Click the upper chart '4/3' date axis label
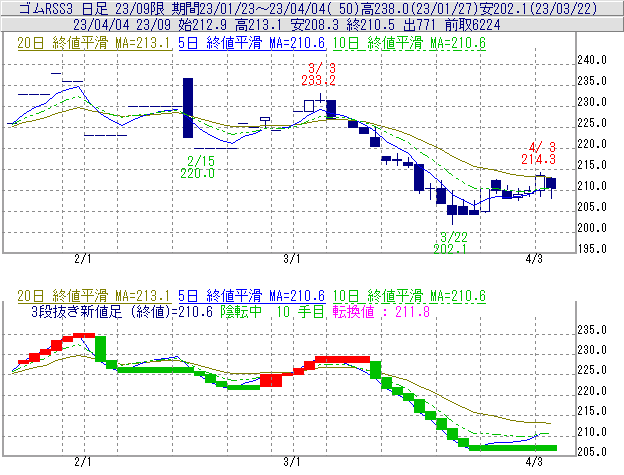This screenshot has height=475, width=624. pyautogui.click(x=534, y=259)
